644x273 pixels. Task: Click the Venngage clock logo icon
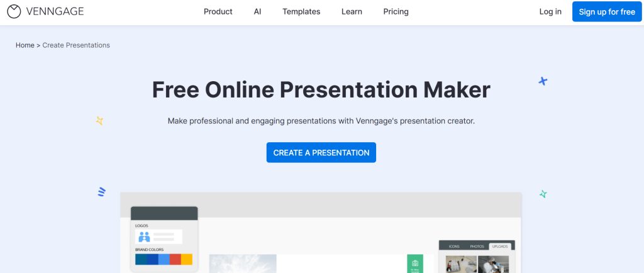point(14,11)
